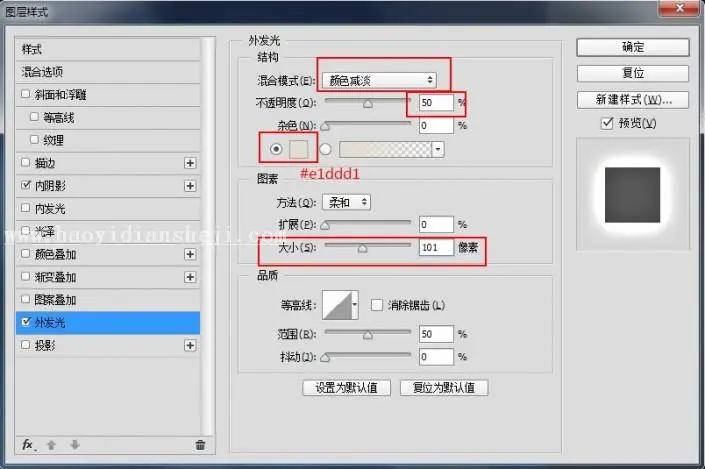
Task: Enable the 图案叠加 checkbox
Action: pyautogui.click(x=26, y=299)
